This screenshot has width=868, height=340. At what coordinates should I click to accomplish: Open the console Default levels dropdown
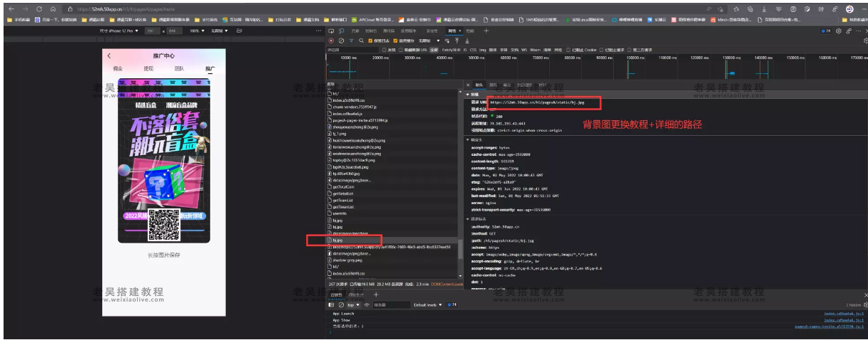(x=428, y=304)
